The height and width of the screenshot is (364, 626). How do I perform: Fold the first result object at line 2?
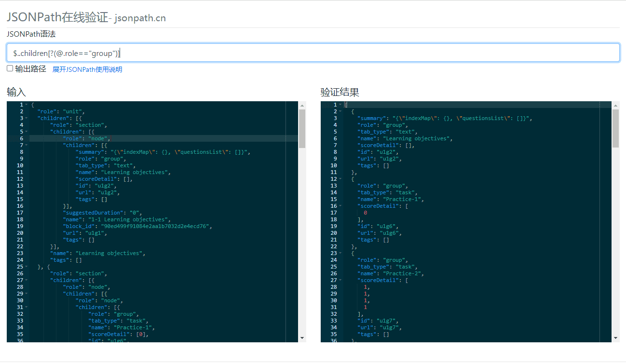click(340, 112)
